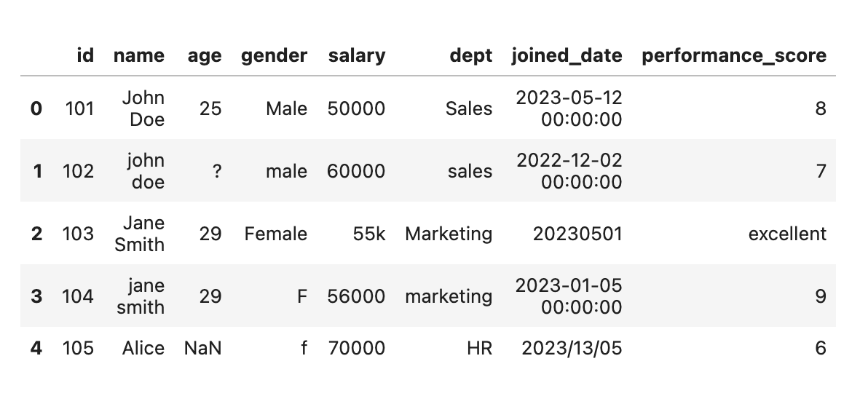The image size is (868, 396).
Task: Select the 'Marketing' dept cell for Jane Smith
Action: tap(449, 234)
